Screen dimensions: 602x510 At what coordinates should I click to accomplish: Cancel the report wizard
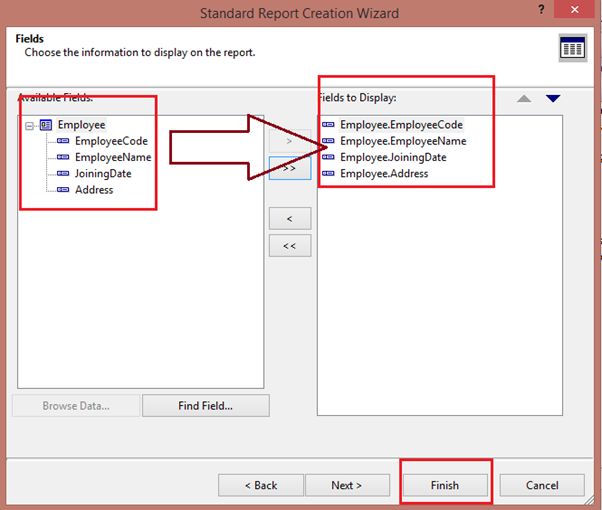[542, 485]
